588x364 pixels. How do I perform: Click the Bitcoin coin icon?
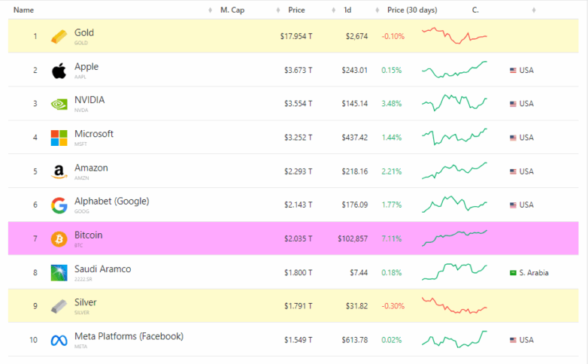pos(59,238)
